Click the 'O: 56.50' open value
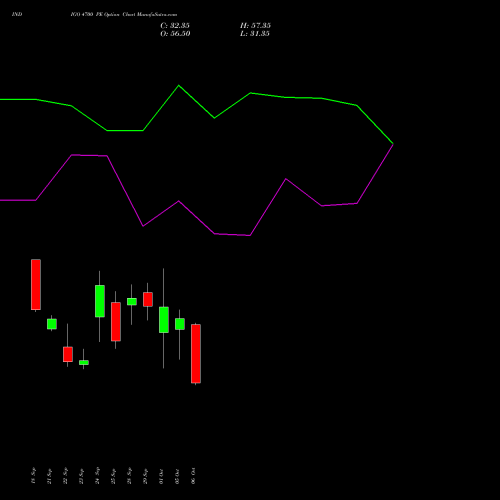The width and height of the screenshot is (500, 500). coord(175,33)
